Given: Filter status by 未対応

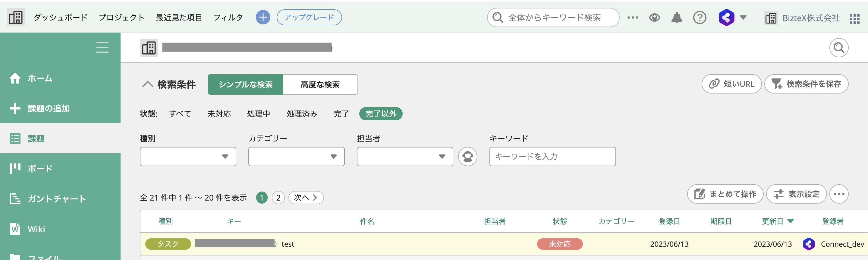Looking at the screenshot, I should click(x=219, y=114).
